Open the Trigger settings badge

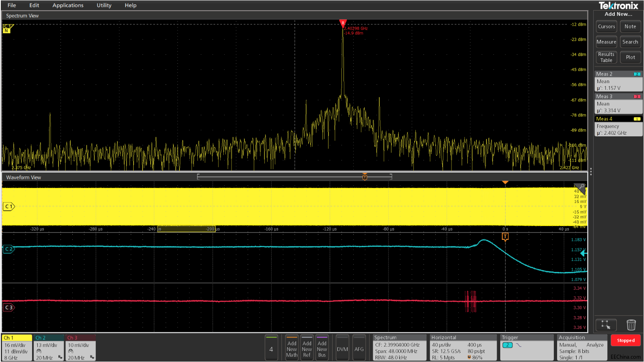(x=527, y=348)
